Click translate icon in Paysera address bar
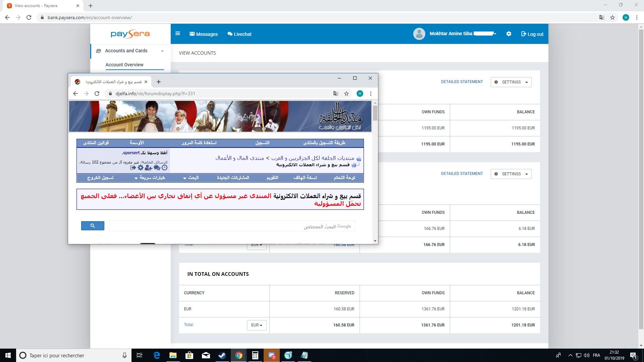644x362 pixels. pos(602,17)
